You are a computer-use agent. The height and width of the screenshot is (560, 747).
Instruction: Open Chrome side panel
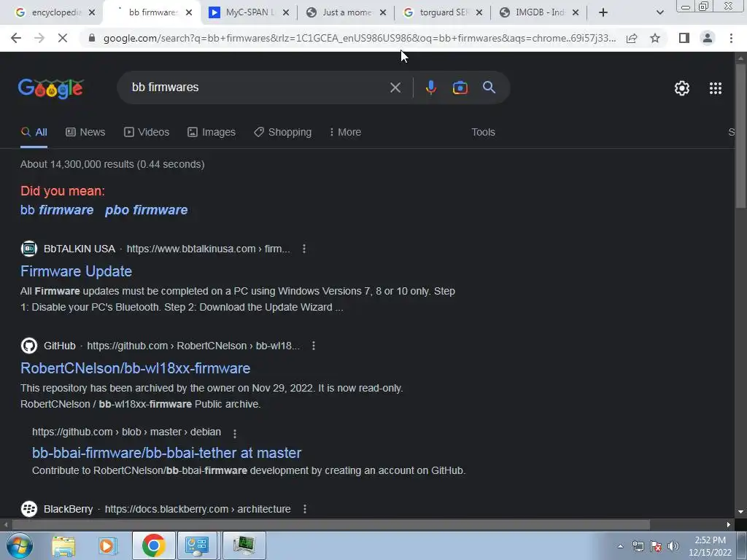click(684, 38)
